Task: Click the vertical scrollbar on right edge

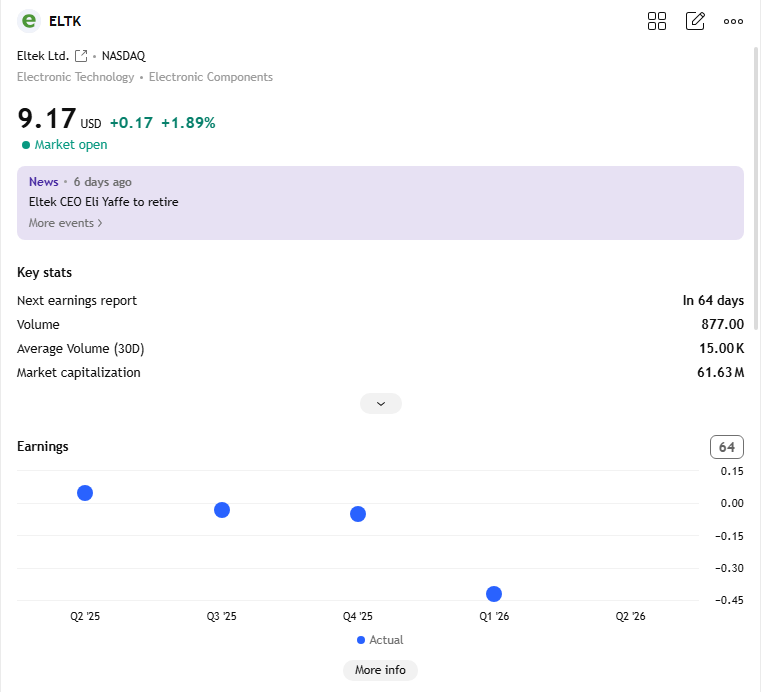Action: pos(756,189)
